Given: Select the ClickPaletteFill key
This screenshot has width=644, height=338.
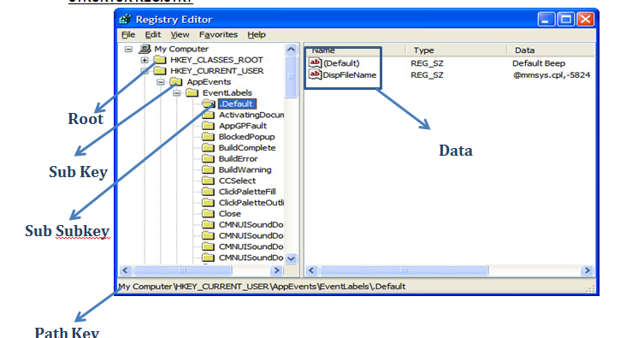Looking at the screenshot, I should (x=247, y=192).
